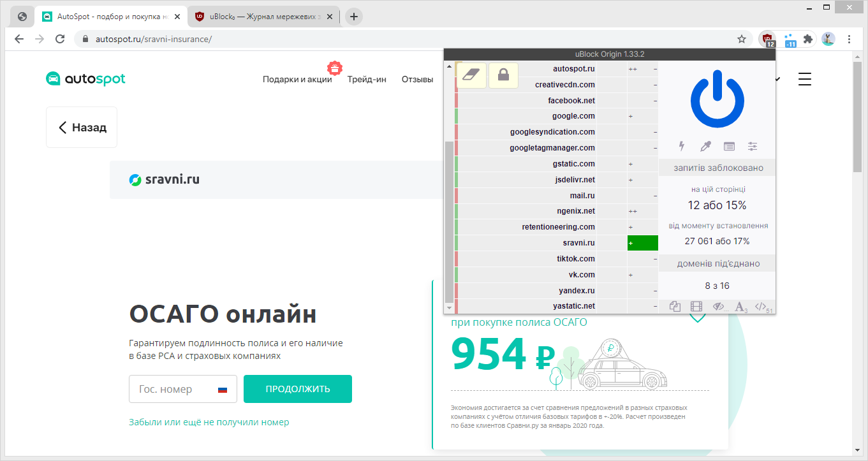
Task: Open the Трейд-ин menu item
Action: [x=367, y=79]
